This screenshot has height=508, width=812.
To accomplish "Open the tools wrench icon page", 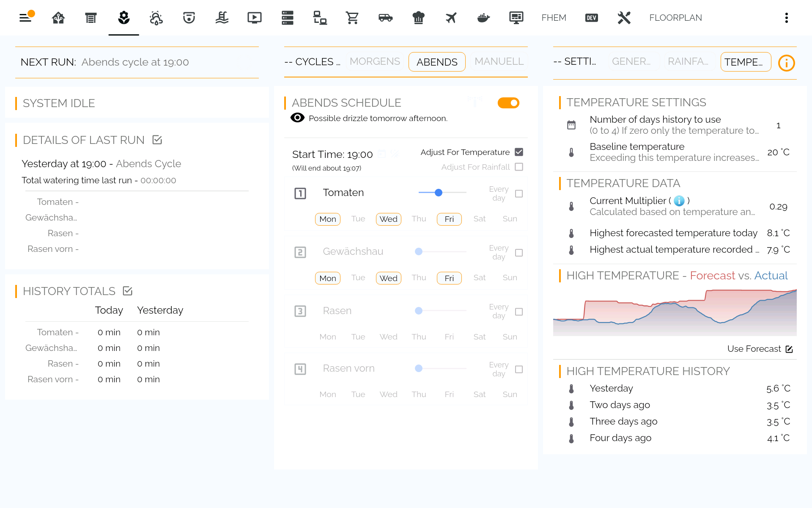I will click(624, 18).
